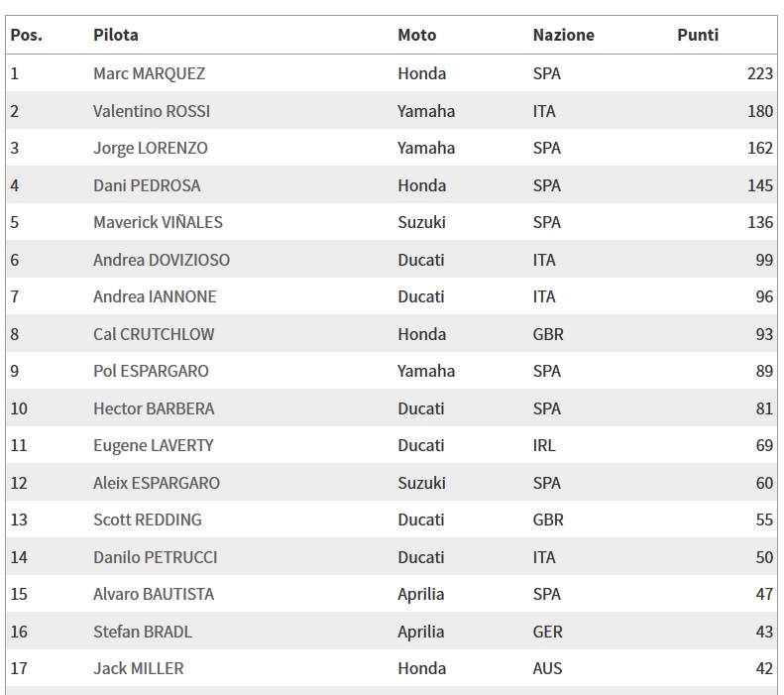Select Aprilia cell for Stefan BRADL
784x695 pixels.
coord(420,632)
